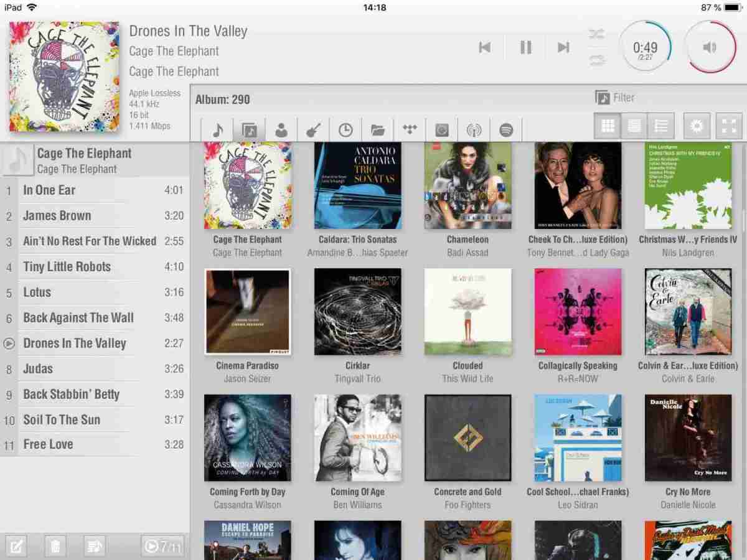Open Colvin & Earle album
Viewport: 747px width, 560px height.
pos(688,312)
